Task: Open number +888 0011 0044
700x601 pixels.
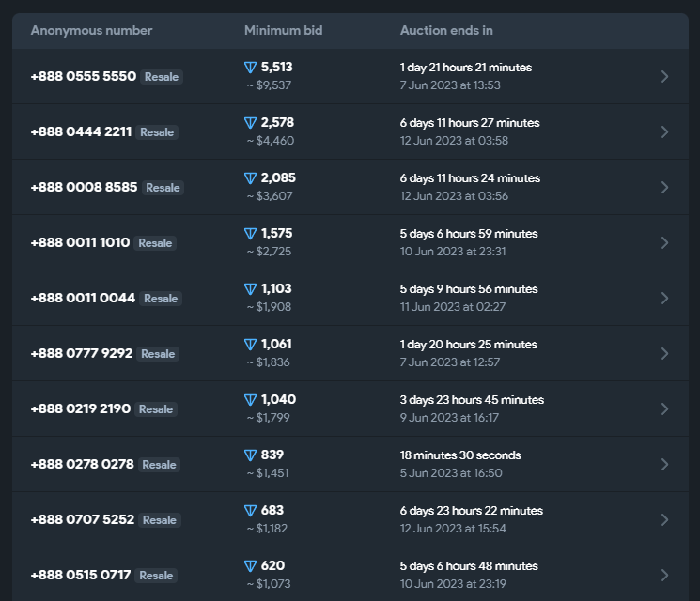Action: click(x=83, y=298)
